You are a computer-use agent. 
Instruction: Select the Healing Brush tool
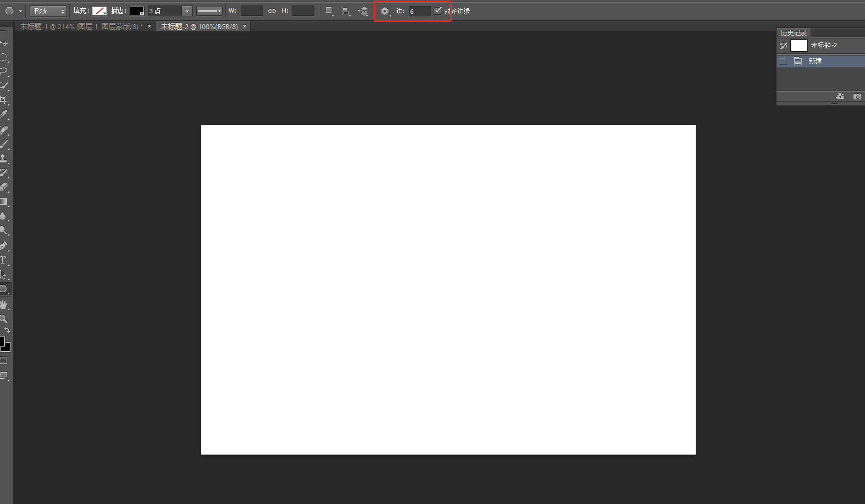tap(4, 130)
